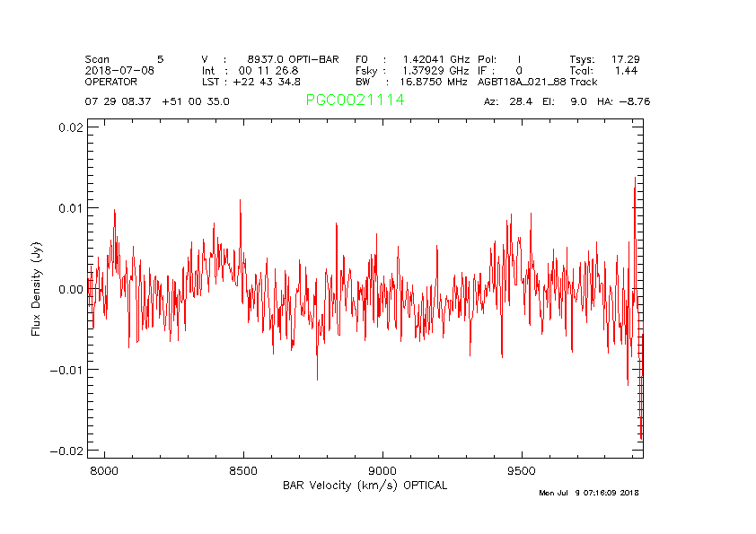Click the BW 16.8750 MHz bandwidth entry
Screen dimensions: 756x534
pos(411,81)
